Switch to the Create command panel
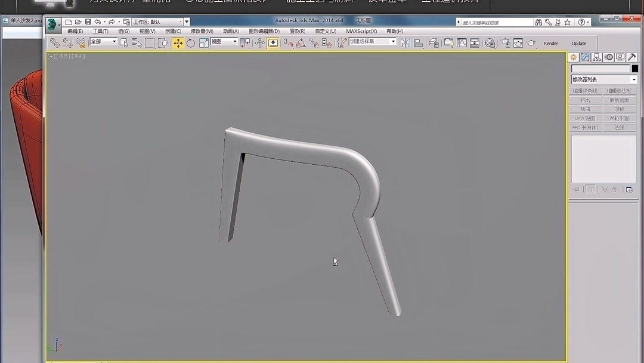 [x=573, y=57]
